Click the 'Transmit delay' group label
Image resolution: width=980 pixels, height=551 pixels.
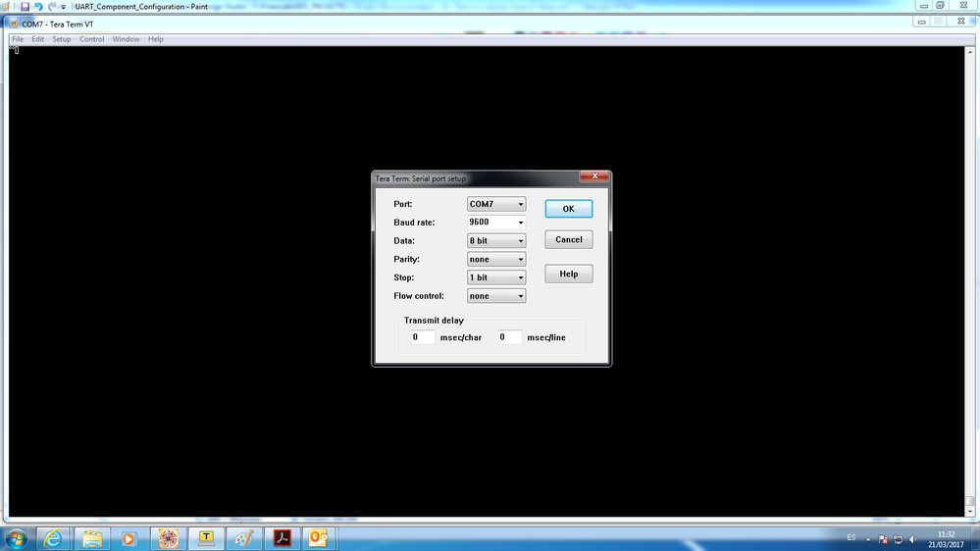[434, 321]
